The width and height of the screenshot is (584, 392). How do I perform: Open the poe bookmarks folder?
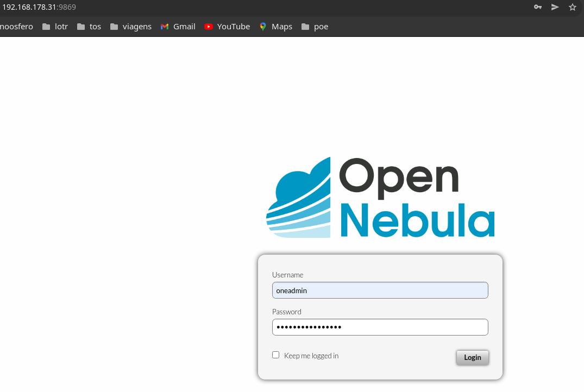pos(315,27)
